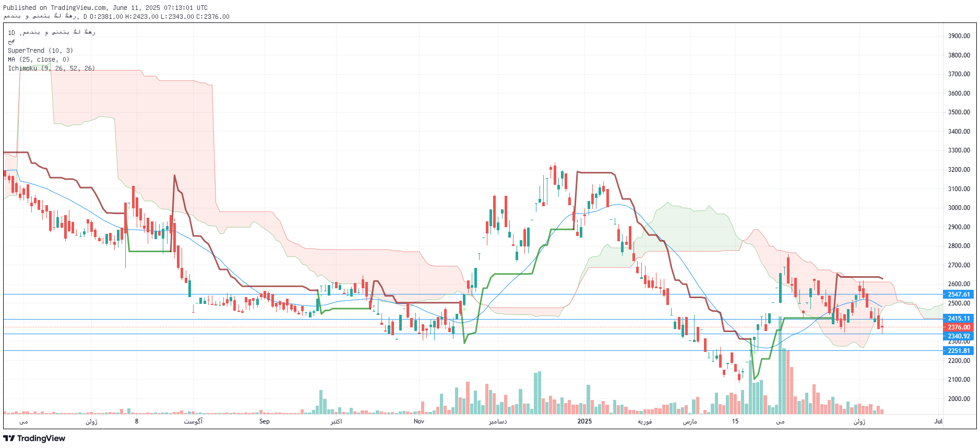Screen dimensions: 980x448
Task: Select the Ichimoku (9, 26, 52, 26) label
Action: click(x=51, y=68)
